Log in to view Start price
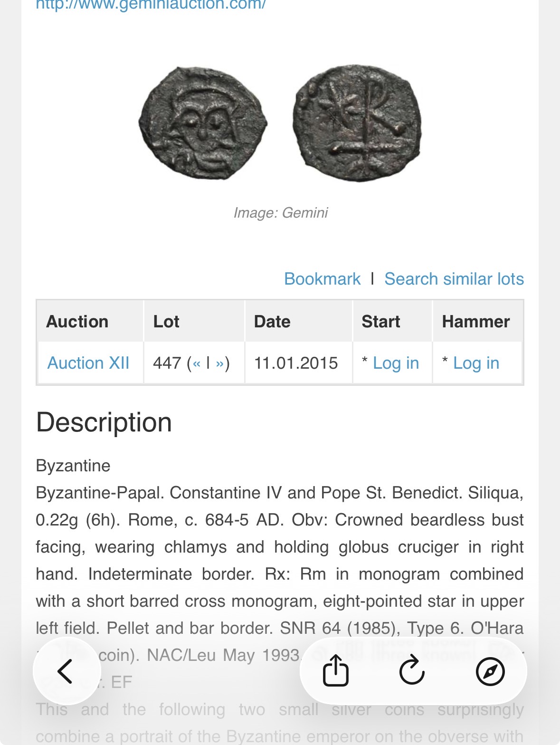The width and height of the screenshot is (560, 745). (396, 363)
